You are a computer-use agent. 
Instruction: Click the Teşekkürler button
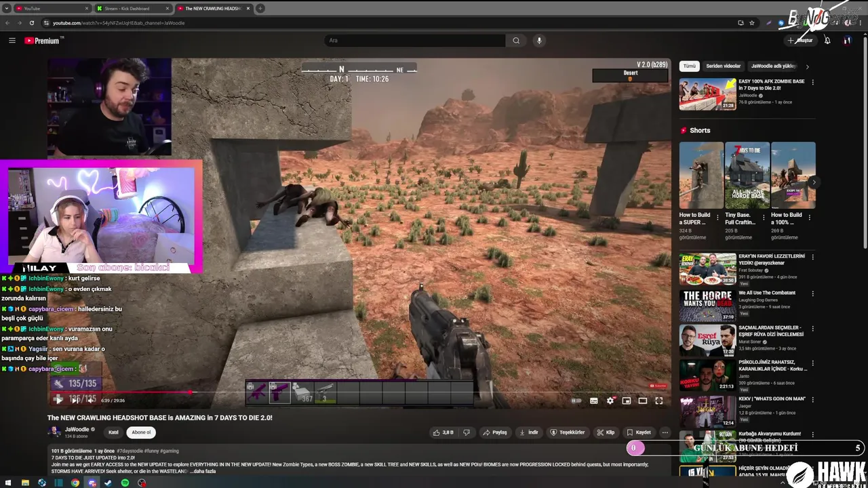click(x=568, y=432)
